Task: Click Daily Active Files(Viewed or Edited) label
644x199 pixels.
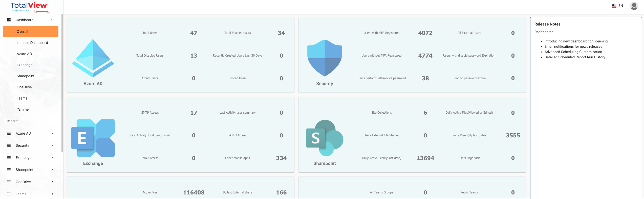Action: click(469, 113)
